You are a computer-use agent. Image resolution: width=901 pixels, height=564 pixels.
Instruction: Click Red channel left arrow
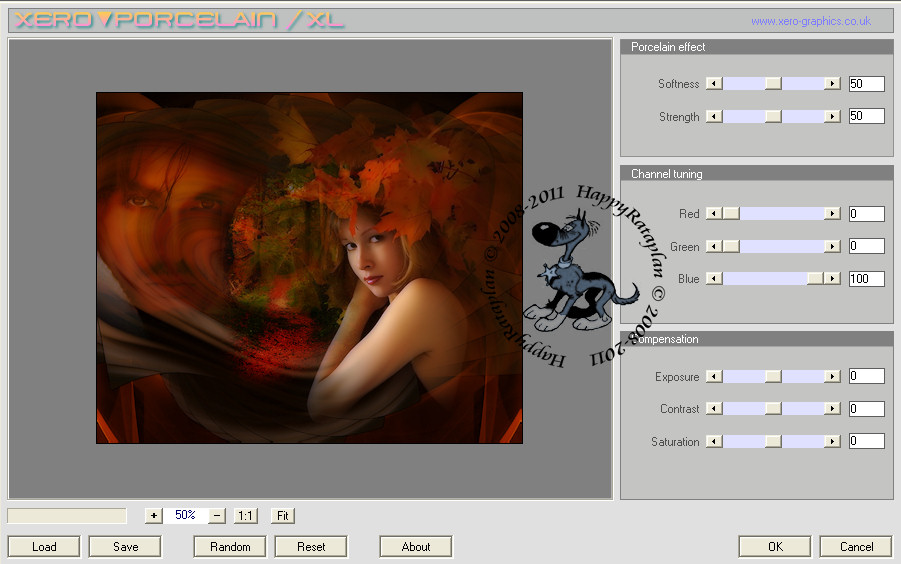tap(714, 214)
